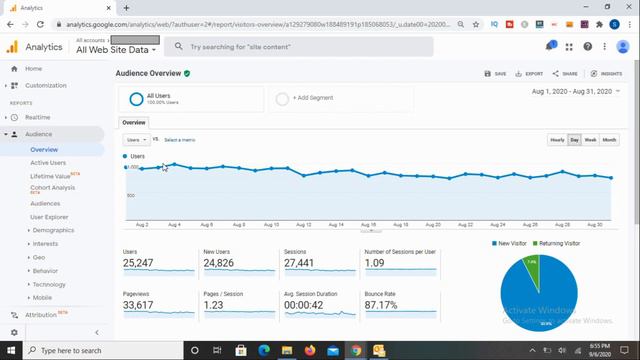Click the Audience person icon
Screen dimensions: 640x360
[x=14, y=134]
